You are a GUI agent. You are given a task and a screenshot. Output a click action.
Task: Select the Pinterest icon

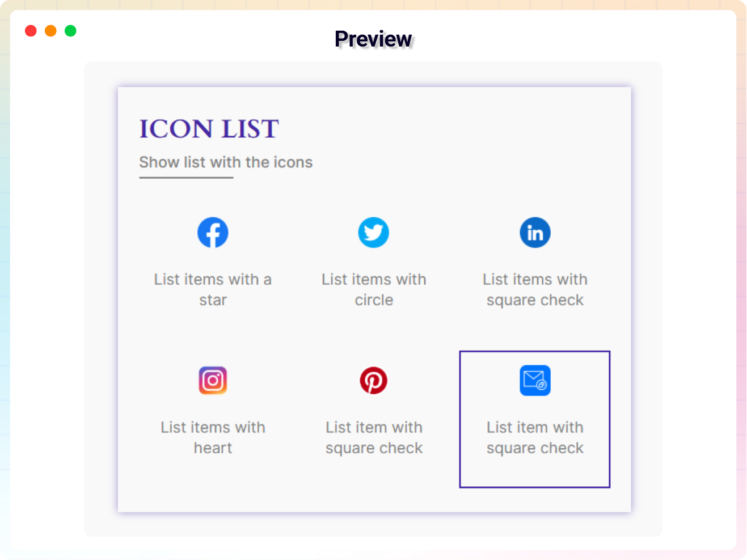tap(373, 380)
